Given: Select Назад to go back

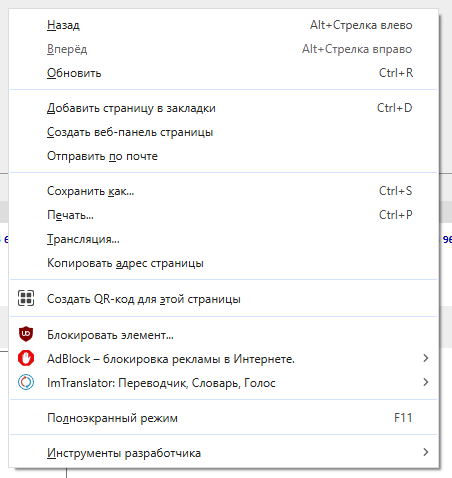Looking at the screenshot, I should point(223,25).
